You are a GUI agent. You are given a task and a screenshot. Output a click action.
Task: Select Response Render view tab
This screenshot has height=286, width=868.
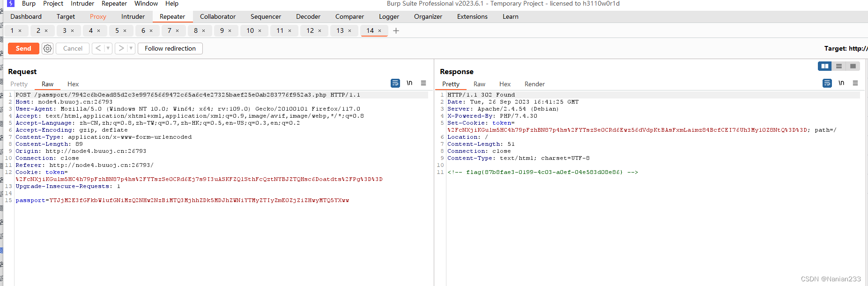[534, 84]
